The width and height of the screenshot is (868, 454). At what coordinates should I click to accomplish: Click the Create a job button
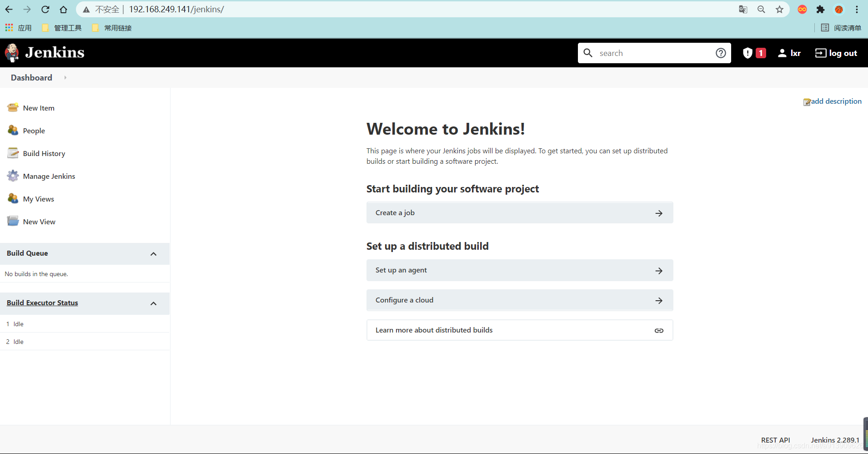coord(520,213)
